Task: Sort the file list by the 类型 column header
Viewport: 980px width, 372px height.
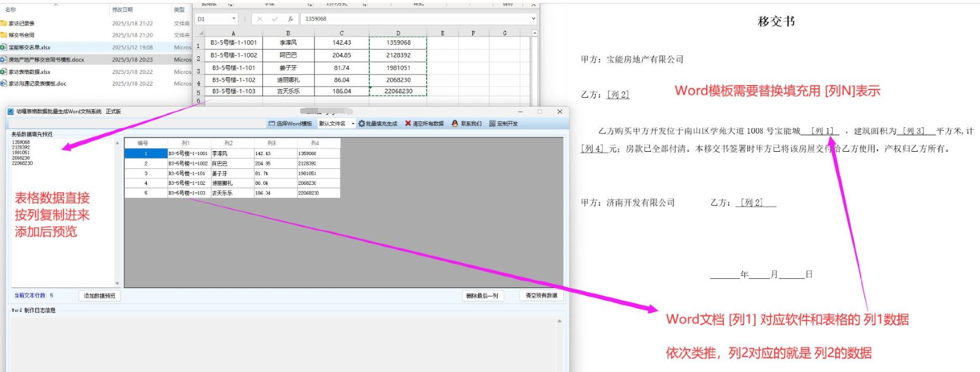Action: (179, 9)
